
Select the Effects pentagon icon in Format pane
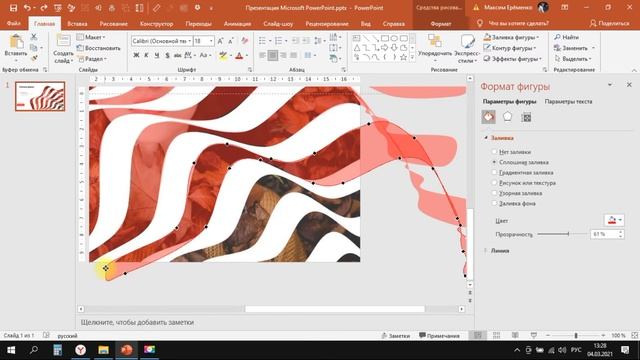coord(507,117)
